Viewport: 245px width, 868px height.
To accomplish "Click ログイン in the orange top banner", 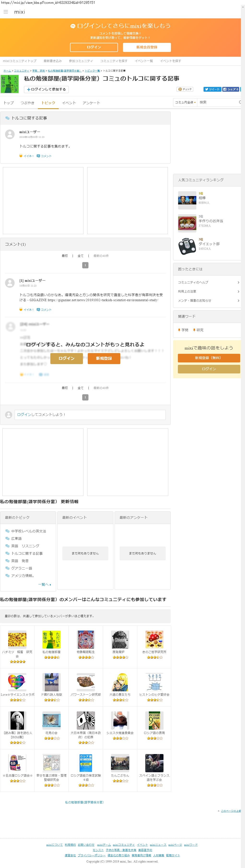I will 94,47.
